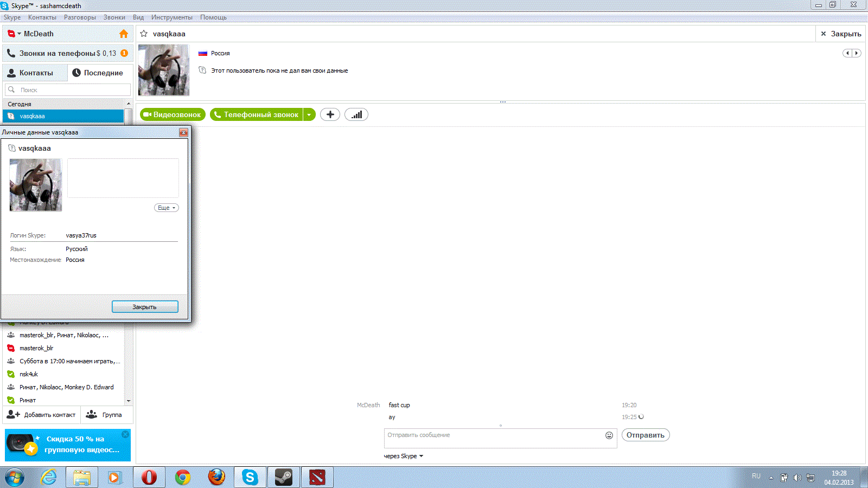Expand the Еще dropdown in the profile dialog
Screen dimensions: 868x488
click(167, 208)
